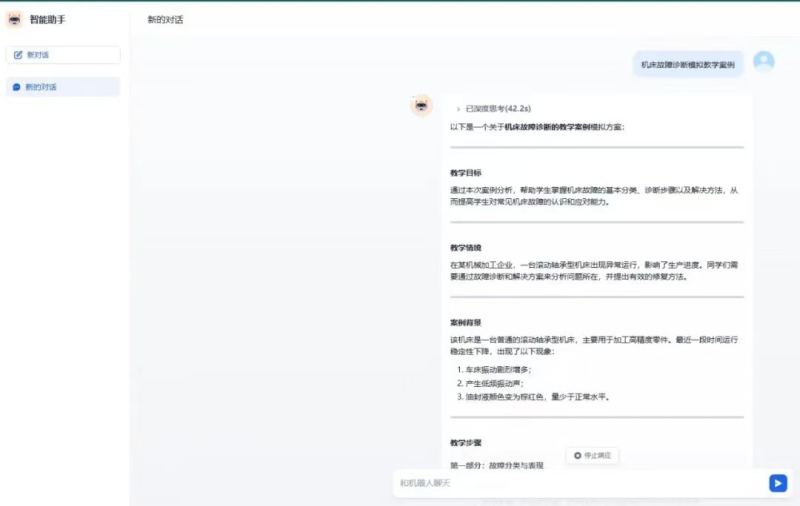The height and width of the screenshot is (506, 800).
Task: Select the 新的对话 conversation in the sidebar
Action: coord(63,87)
